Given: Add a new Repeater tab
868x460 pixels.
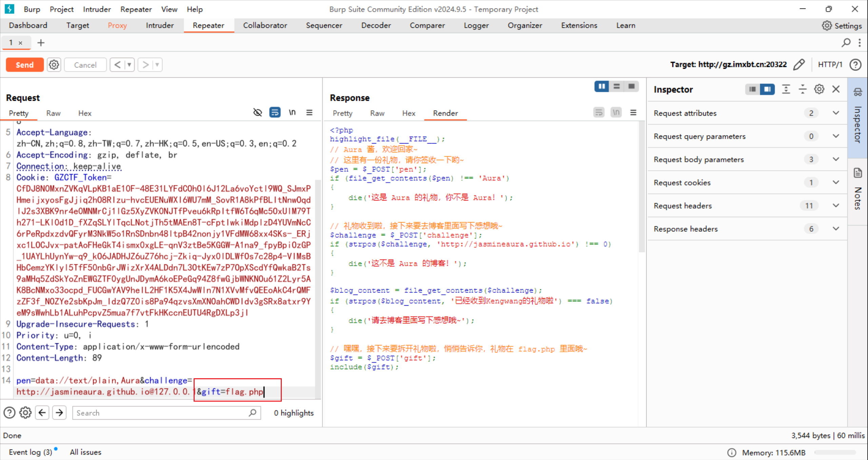Looking at the screenshot, I should (41, 43).
